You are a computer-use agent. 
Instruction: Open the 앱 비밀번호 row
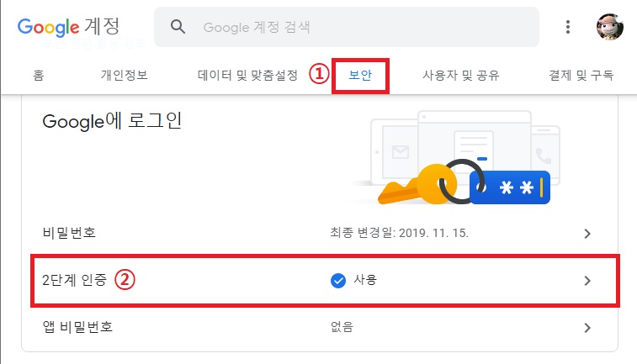[320, 327]
